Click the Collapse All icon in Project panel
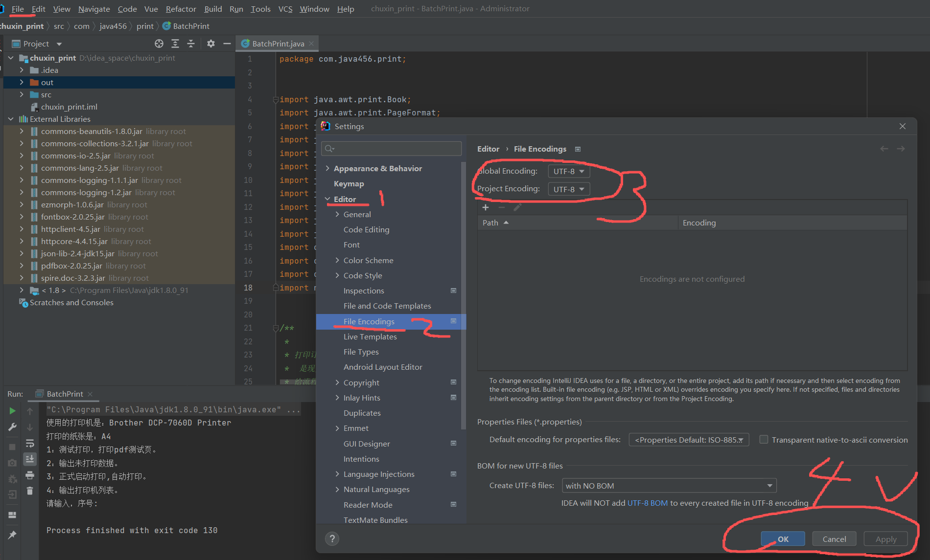Image resolution: width=930 pixels, height=560 pixels. click(x=191, y=44)
